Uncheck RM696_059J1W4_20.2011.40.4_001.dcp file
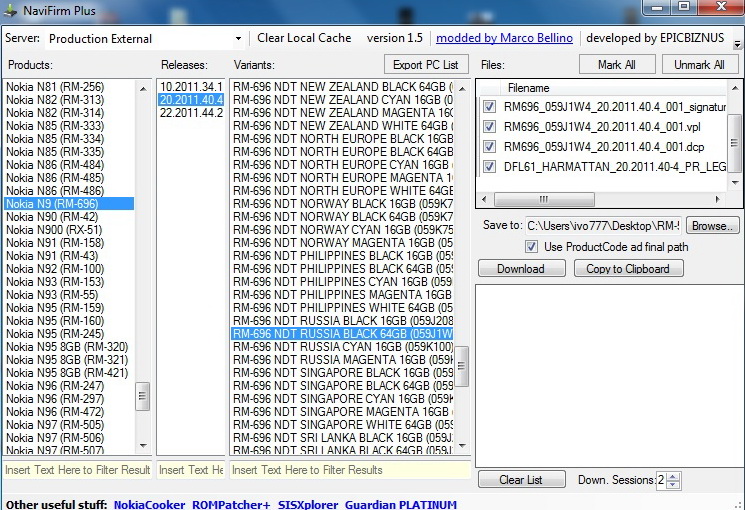The image size is (745, 510). tap(489, 147)
